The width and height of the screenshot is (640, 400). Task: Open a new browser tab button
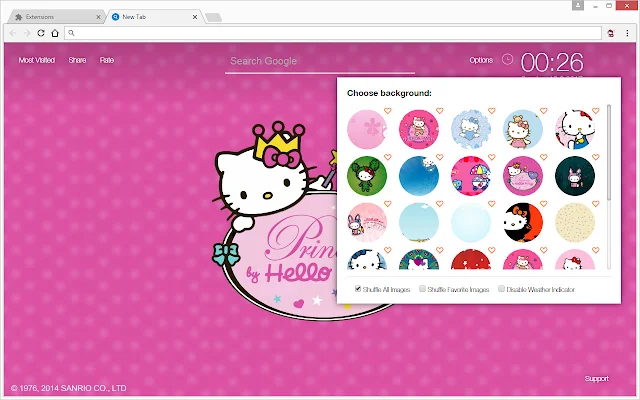(x=213, y=17)
